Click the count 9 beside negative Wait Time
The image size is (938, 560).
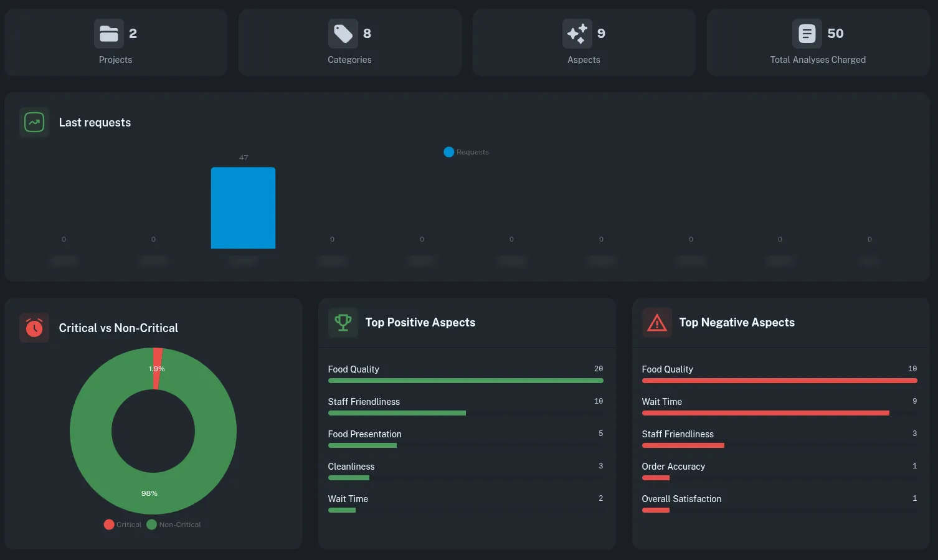[914, 401]
